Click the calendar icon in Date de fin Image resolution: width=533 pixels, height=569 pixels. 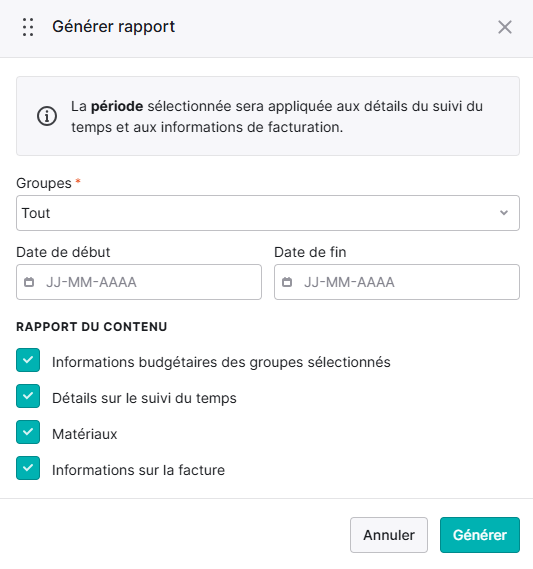point(287,282)
